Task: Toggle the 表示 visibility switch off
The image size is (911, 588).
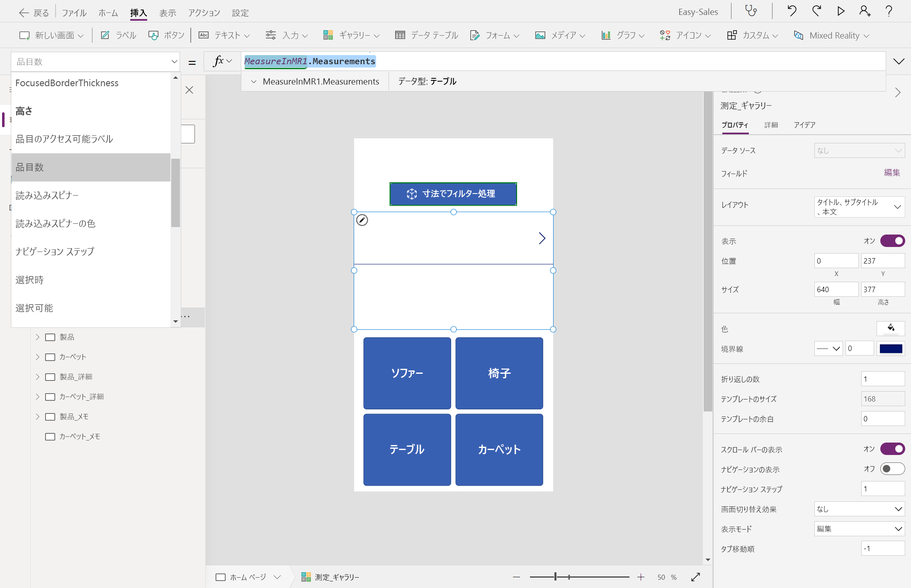Action: [x=892, y=241]
